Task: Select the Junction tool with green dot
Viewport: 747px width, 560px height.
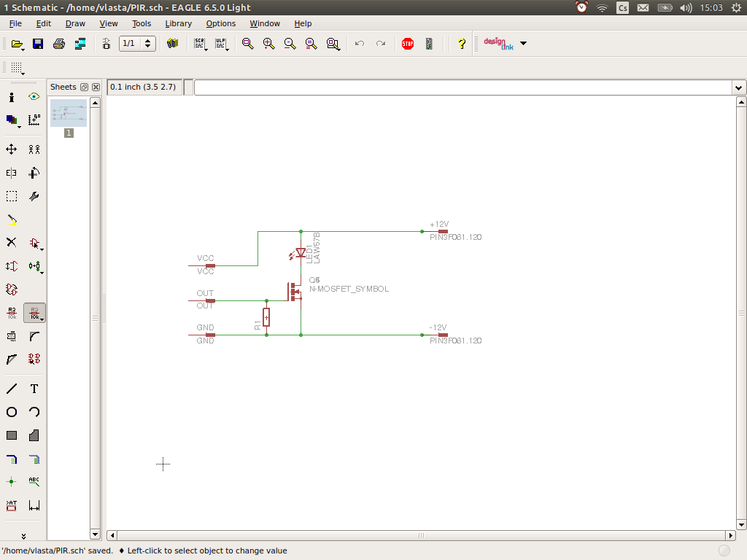Action: tap(12, 481)
